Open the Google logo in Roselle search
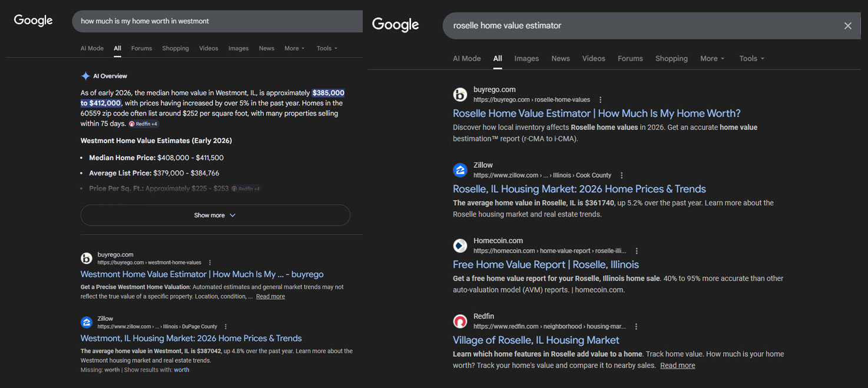 [395, 25]
